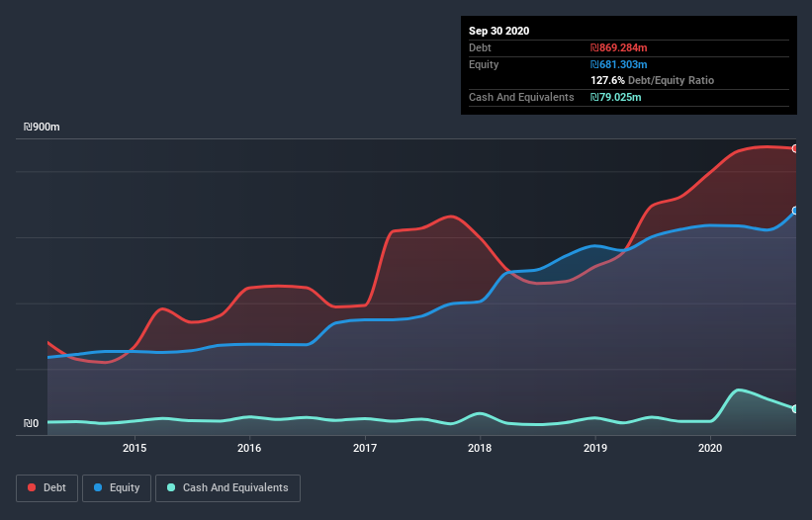This screenshot has width=812, height=520.
Task: Click the 2015 x-axis label
Action: tap(135, 448)
